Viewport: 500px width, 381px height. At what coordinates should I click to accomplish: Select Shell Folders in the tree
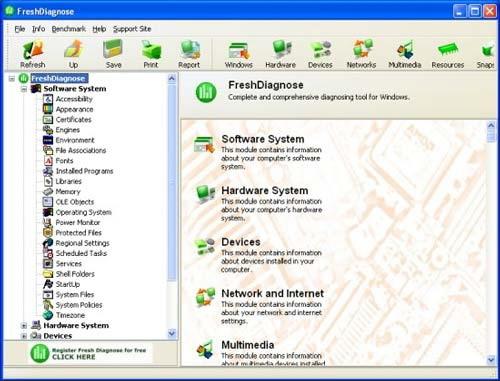tap(75, 274)
